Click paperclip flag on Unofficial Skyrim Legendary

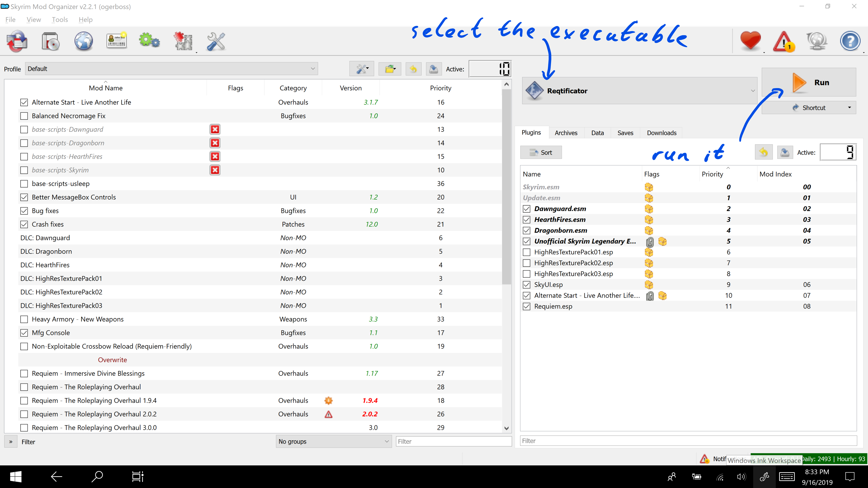point(650,241)
